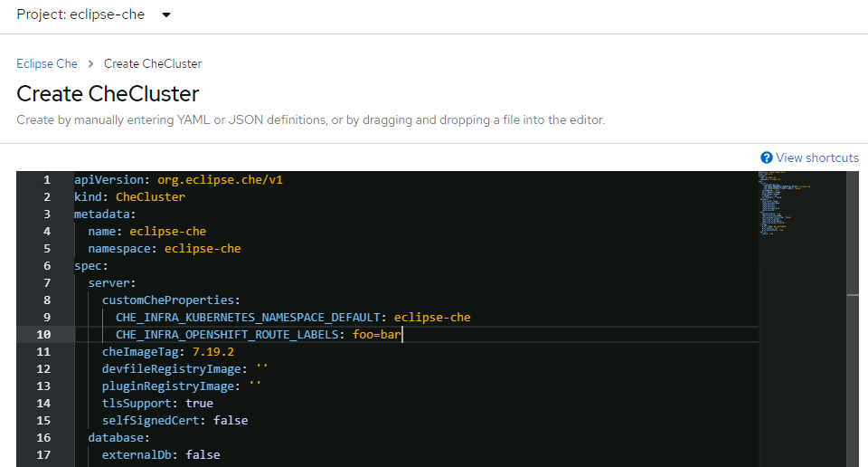Click the Create CheCluster page heading
The width and height of the screenshot is (868, 467).
pyautogui.click(x=108, y=93)
